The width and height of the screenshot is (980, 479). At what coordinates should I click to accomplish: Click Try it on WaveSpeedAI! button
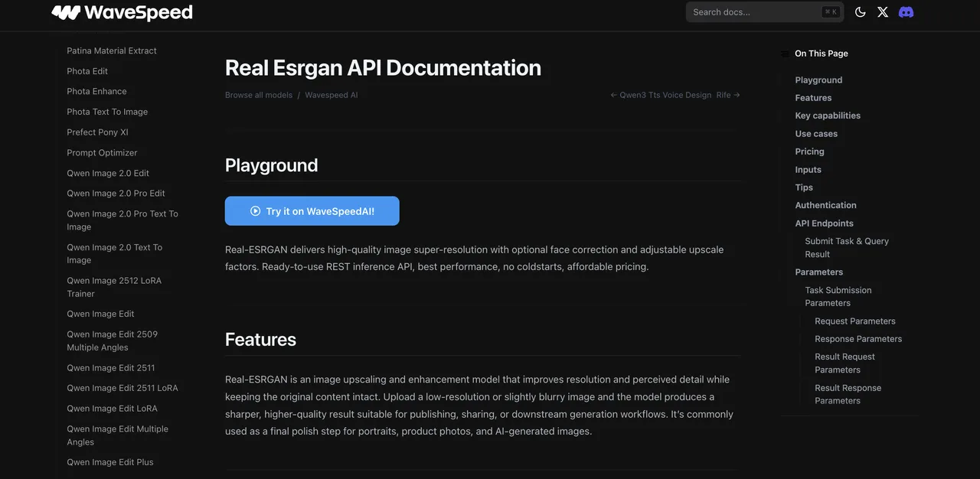312,211
